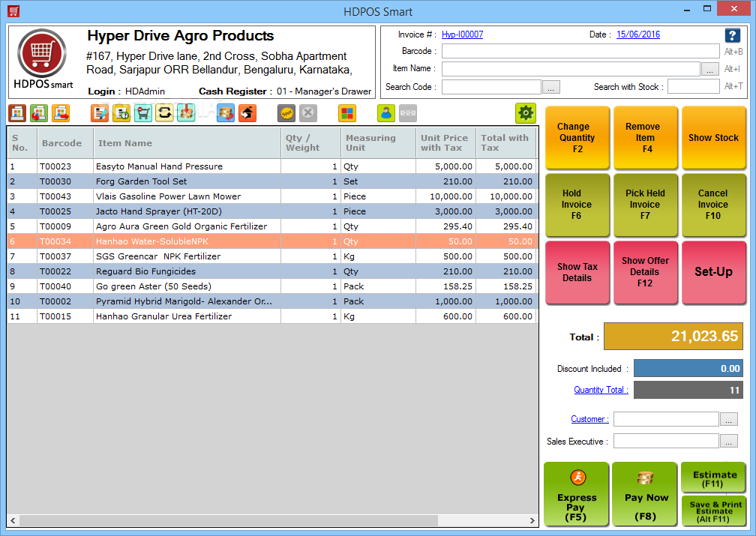Click the Customer link label

click(589, 419)
